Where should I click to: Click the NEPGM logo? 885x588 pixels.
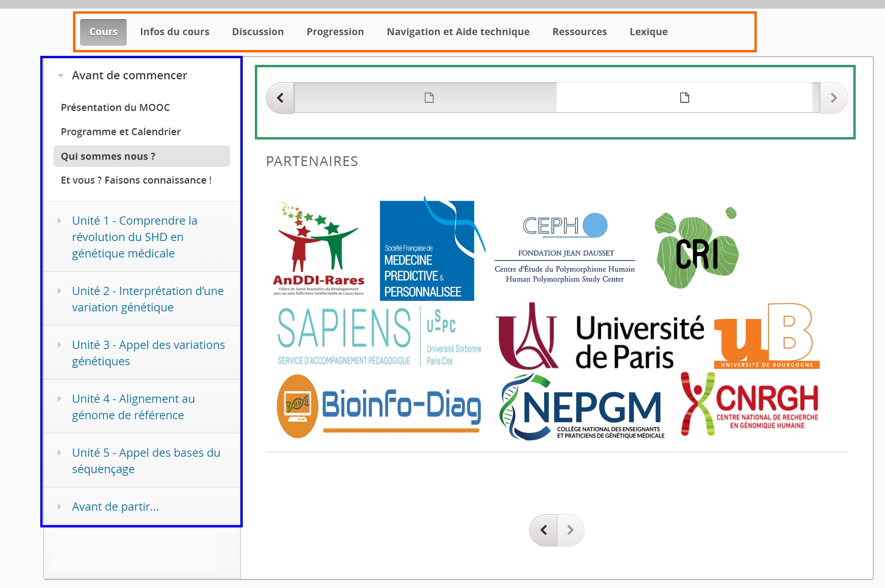tap(582, 407)
